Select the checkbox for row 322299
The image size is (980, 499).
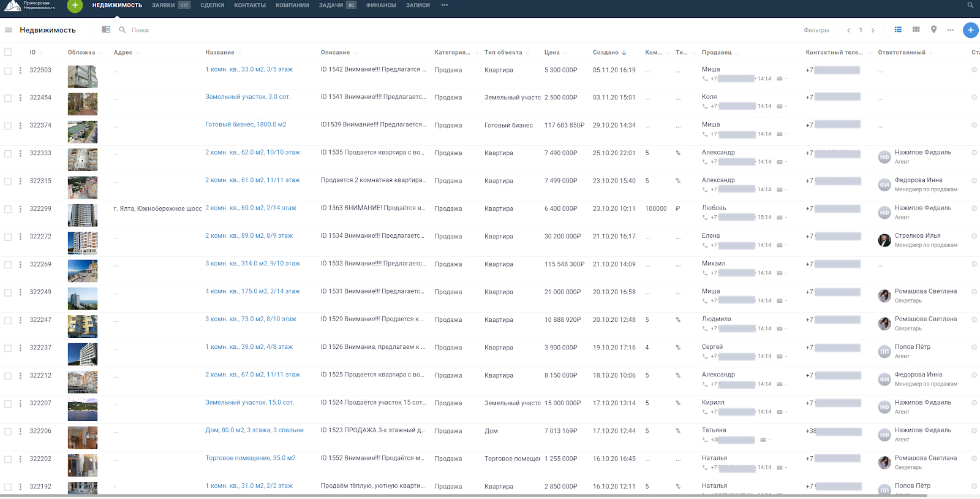8,209
